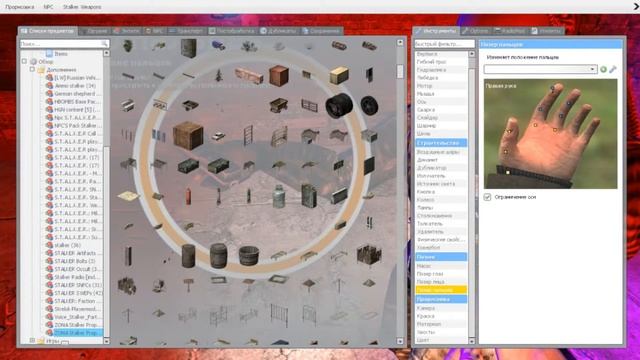Image resolution: width=640 pixels, height=360 pixels.
Task: Select the Краска tool
Action: click(441, 316)
